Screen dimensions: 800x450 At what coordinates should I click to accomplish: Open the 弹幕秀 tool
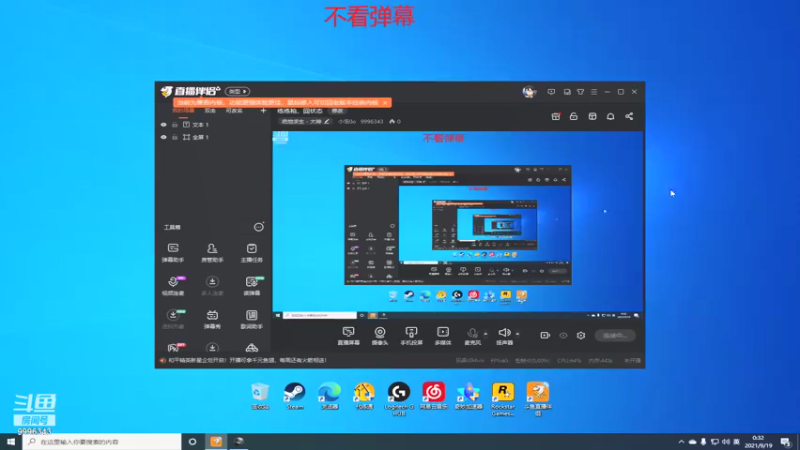click(212, 319)
